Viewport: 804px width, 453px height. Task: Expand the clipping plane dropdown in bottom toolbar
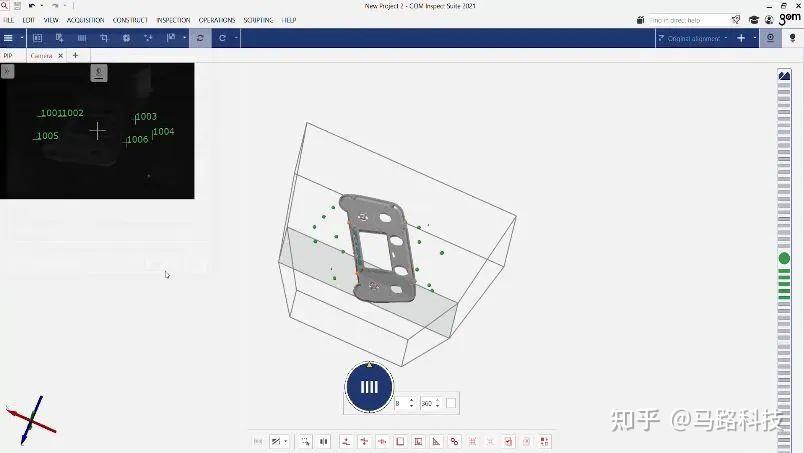click(x=286, y=441)
